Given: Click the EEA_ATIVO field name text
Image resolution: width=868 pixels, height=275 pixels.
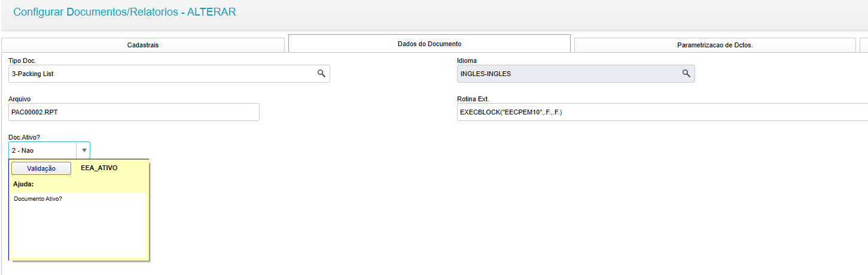Looking at the screenshot, I should (x=99, y=168).
